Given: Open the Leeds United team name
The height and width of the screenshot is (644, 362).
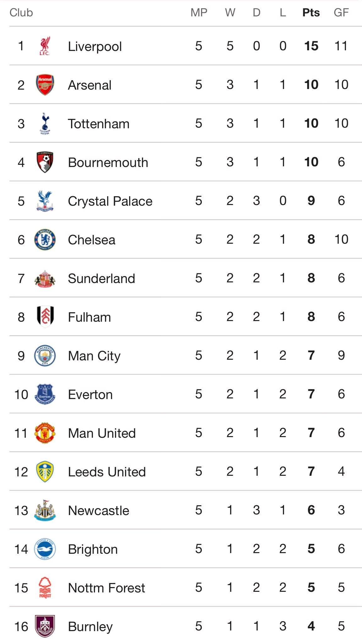Looking at the screenshot, I should click(107, 472).
